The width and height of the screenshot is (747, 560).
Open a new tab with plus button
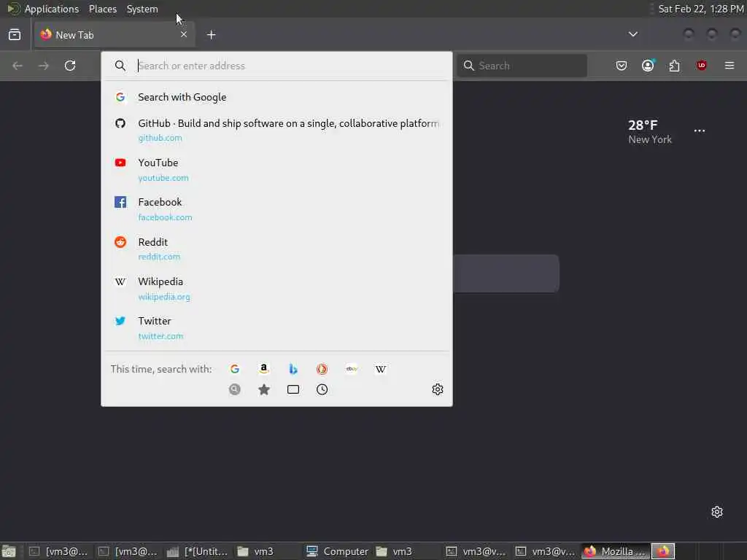tap(212, 35)
